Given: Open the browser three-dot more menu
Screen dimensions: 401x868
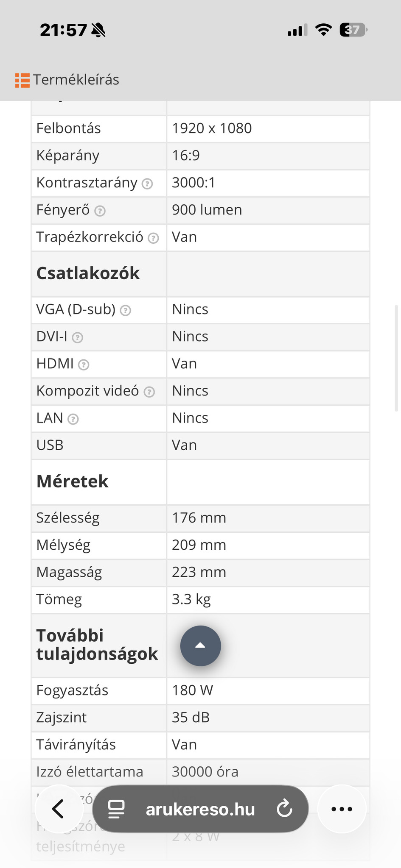Looking at the screenshot, I should 342,809.
